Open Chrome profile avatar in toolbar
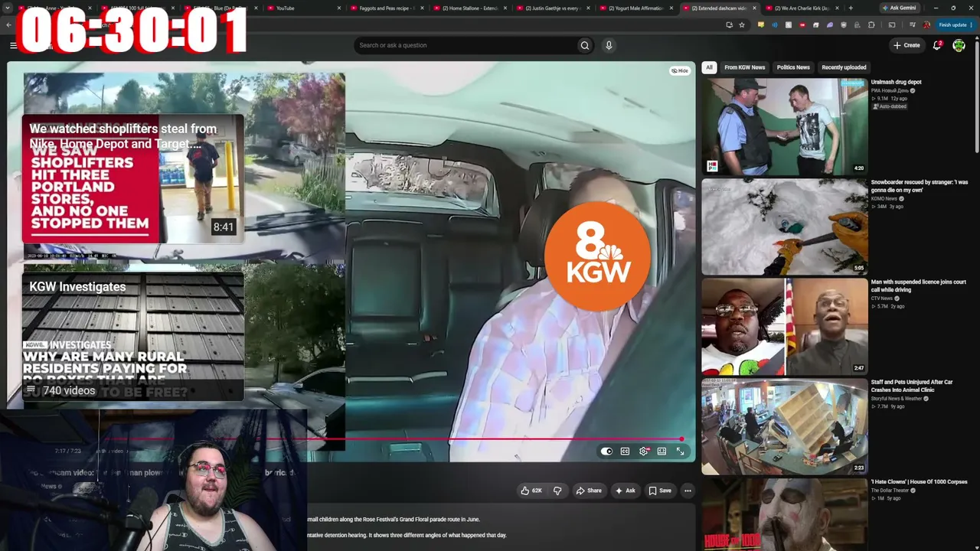Viewport: 980px width, 551px height. coord(926,24)
